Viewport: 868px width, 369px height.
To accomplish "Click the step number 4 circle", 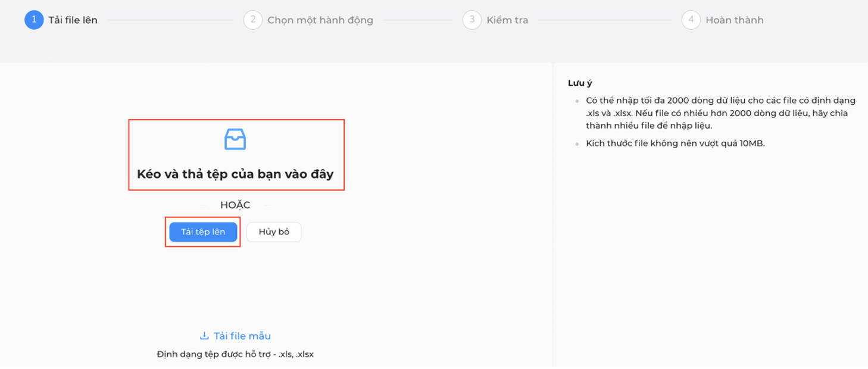I will pyautogui.click(x=691, y=20).
